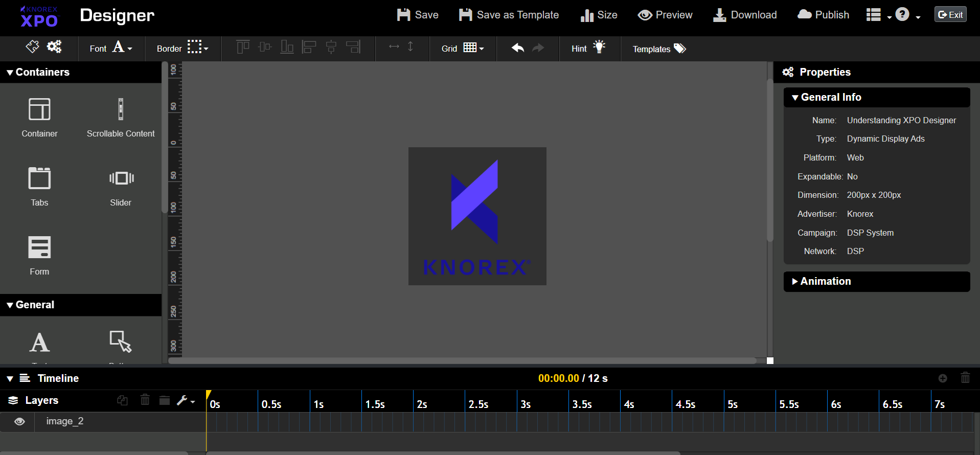Select the Form component

39,256
